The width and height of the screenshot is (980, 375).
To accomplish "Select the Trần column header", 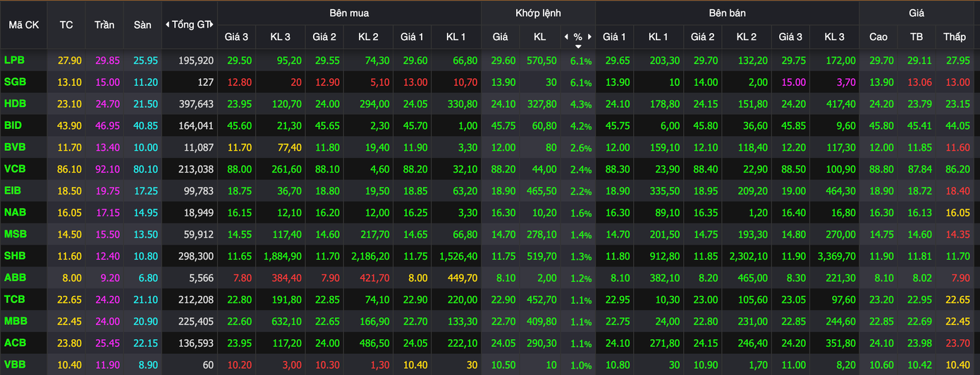I will pos(104,25).
